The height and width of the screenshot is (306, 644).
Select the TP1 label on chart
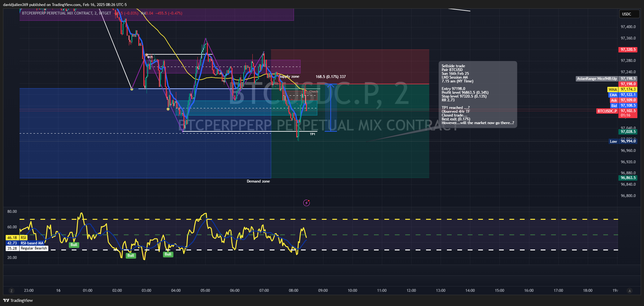click(x=312, y=134)
